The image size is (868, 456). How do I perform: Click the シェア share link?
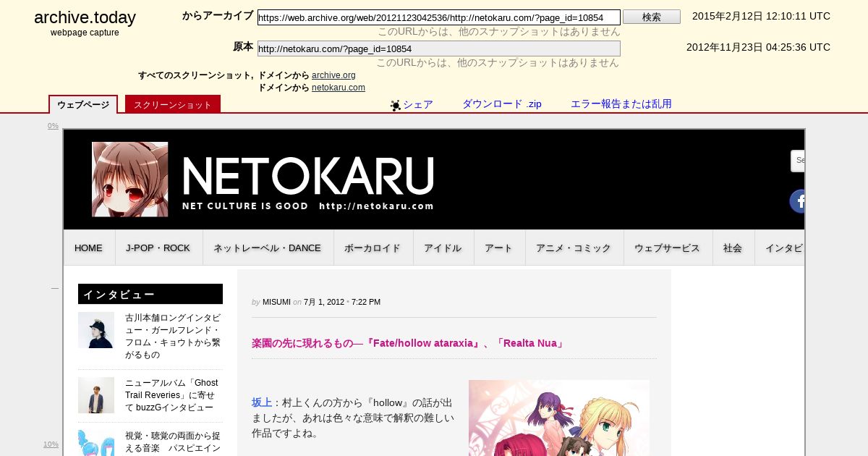tap(418, 104)
